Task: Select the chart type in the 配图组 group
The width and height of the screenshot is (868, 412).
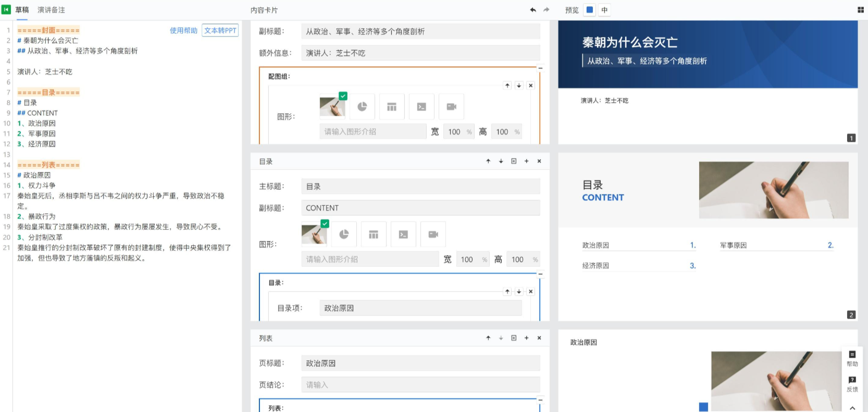Action: tap(362, 106)
